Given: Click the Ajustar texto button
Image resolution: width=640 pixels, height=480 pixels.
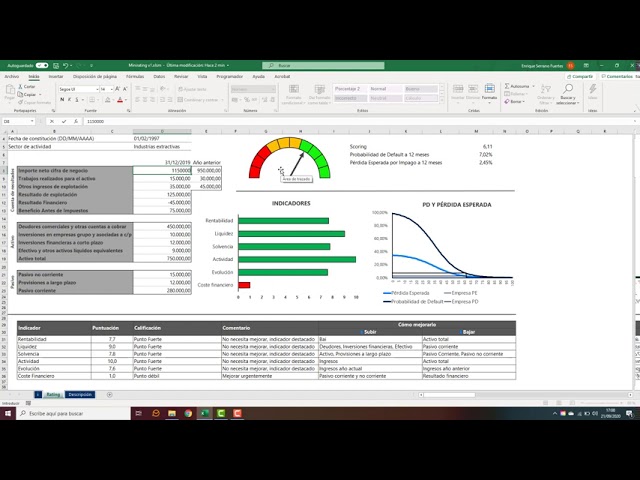Looking at the screenshot, I should click(x=193, y=89).
